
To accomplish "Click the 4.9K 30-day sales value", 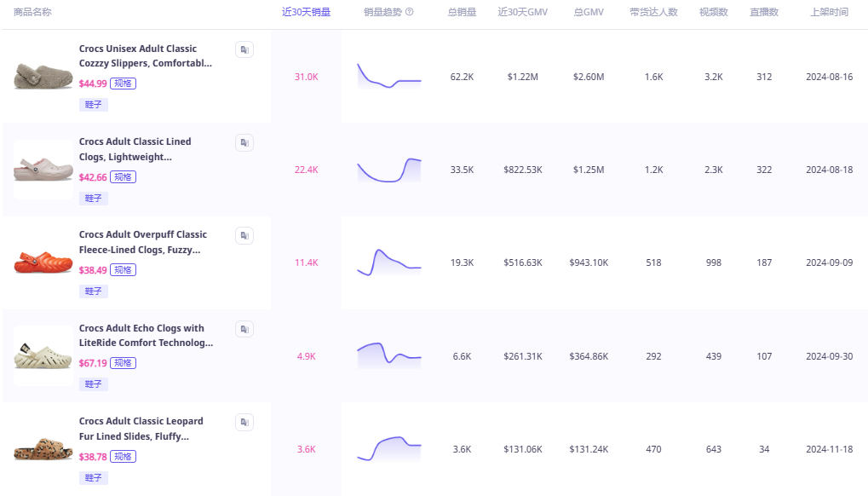I will click(x=306, y=356).
